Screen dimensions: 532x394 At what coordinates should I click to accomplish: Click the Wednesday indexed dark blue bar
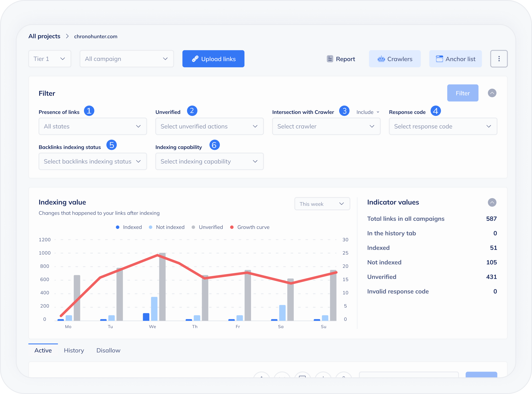click(146, 317)
